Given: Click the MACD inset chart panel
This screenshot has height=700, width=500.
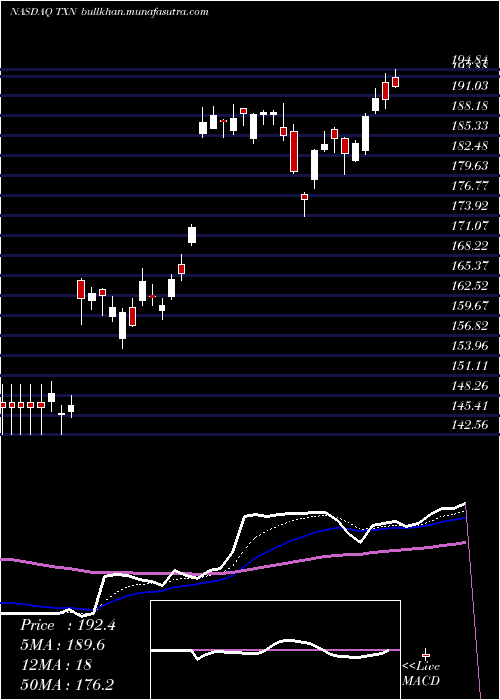Looking at the screenshot, I should 275,650.
